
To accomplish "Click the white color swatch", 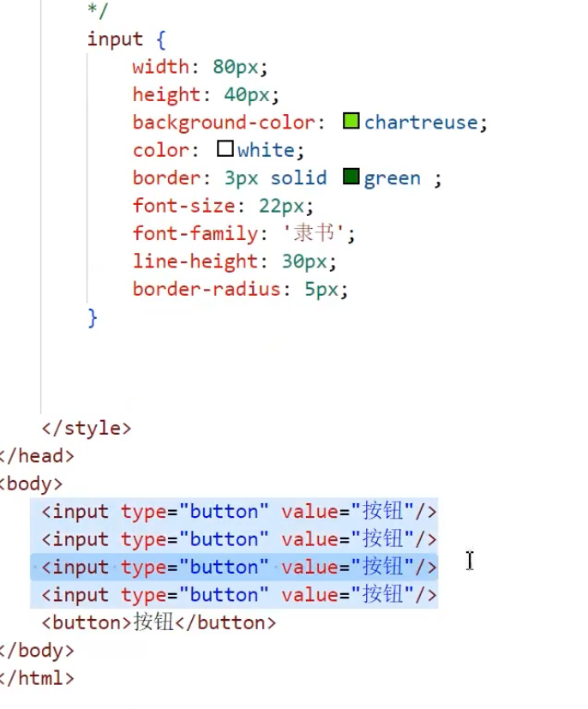I will point(225,149).
